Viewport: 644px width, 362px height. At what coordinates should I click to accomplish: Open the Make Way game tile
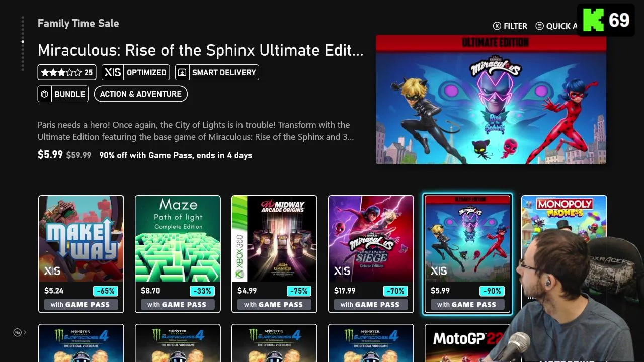(x=81, y=254)
